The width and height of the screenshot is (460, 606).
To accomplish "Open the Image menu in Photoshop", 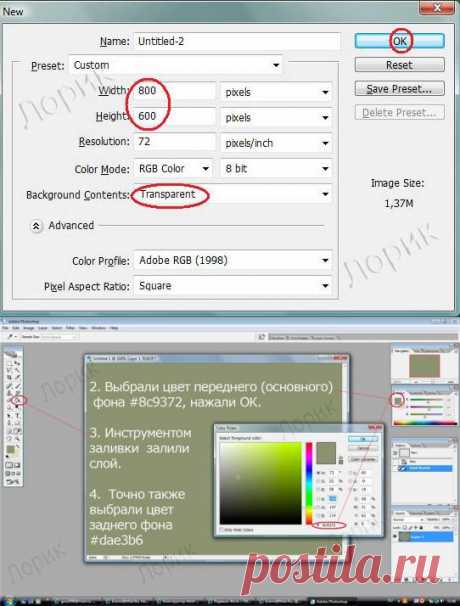I will click(28, 328).
